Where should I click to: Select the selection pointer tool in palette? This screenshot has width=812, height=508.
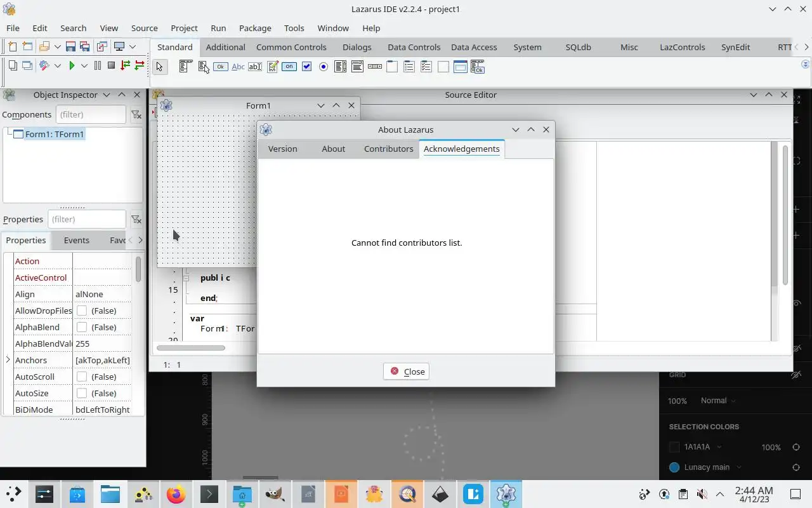pyautogui.click(x=160, y=66)
